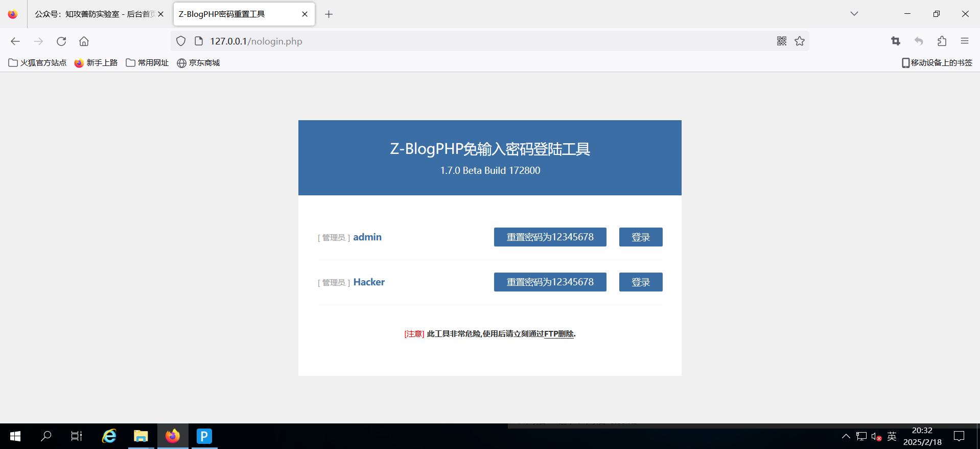Viewport: 980px width, 449px height.
Task: Go back to the previous page
Action: pos(15,41)
